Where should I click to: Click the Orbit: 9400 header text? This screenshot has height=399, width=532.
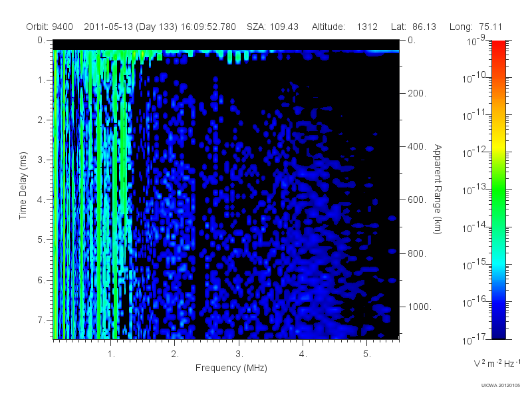49,27
